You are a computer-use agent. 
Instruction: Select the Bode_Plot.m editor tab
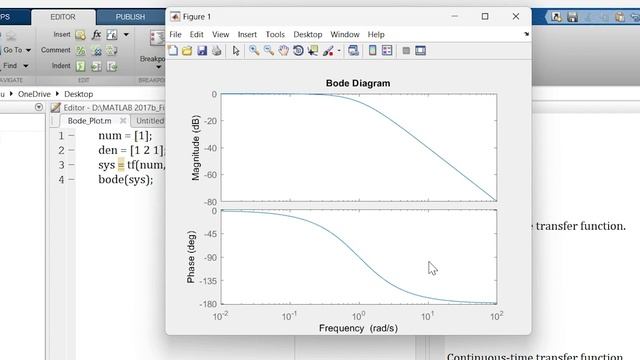pos(89,121)
